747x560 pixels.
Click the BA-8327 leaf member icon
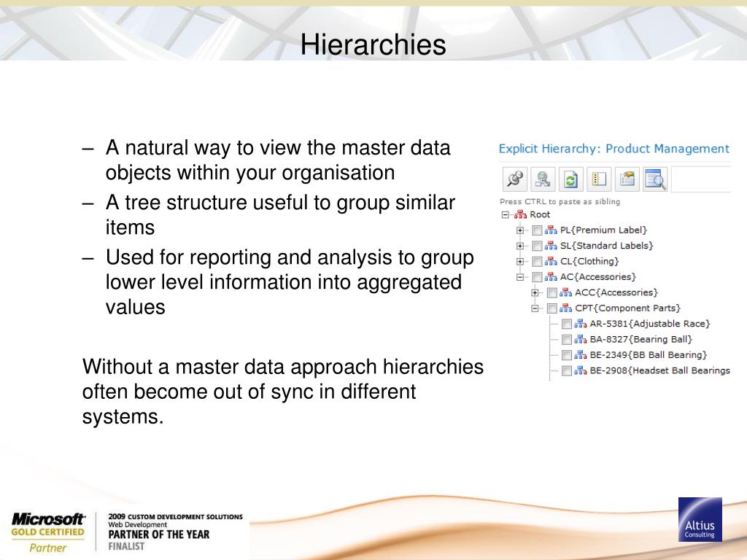tap(580, 340)
